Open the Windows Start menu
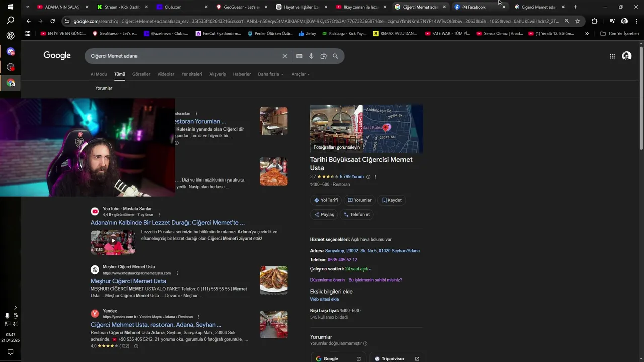 10,7
